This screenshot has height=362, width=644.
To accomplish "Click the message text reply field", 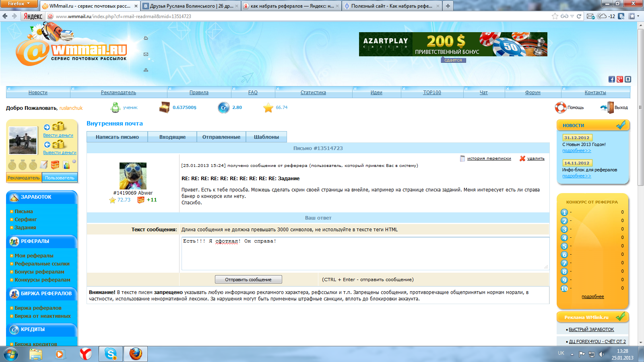I will pyautogui.click(x=365, y=253).
